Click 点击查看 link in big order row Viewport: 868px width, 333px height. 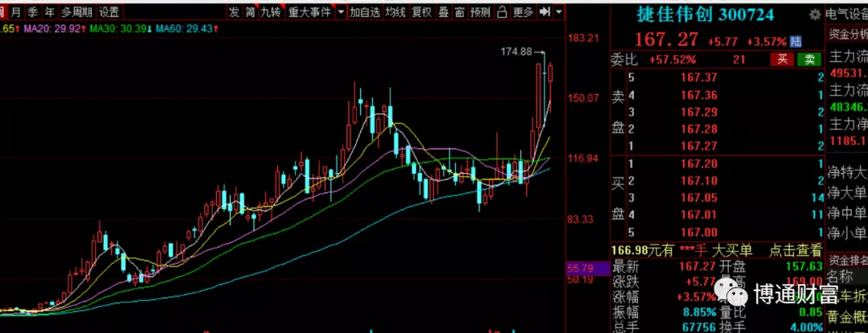click(x=796, y=250)
